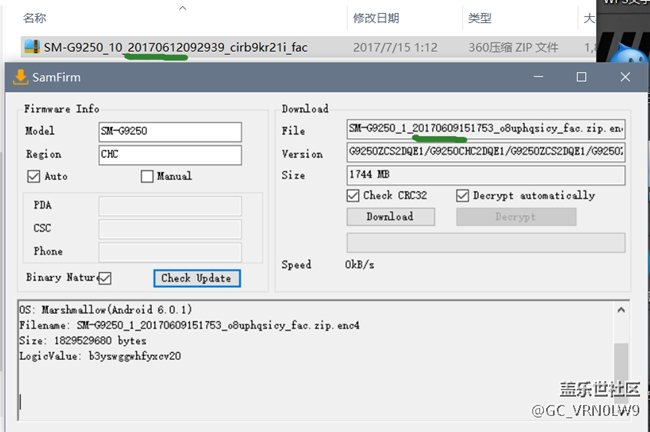Click the 类型 column header
The height and width of the screenshot is (432, 650).
tap(479, 18)
